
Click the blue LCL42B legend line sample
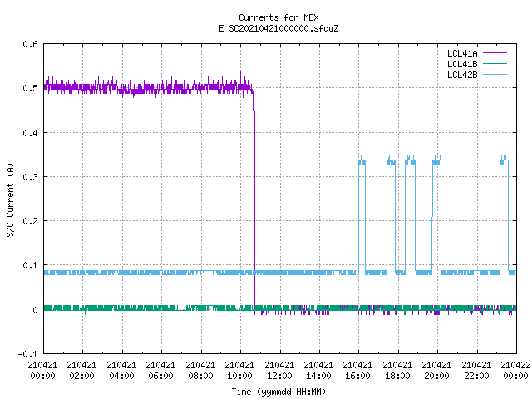(495, 74)
